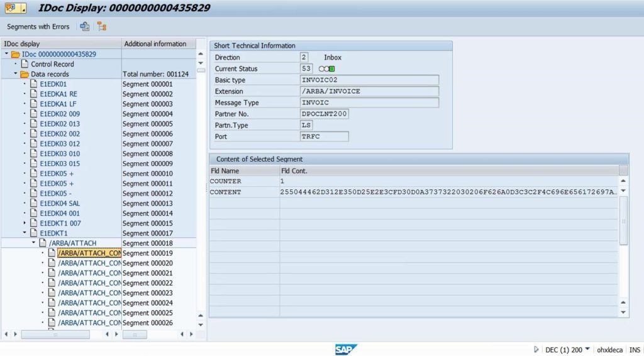Click the Message Type field INVOIC
This screenshot has height=356, width=644.
pos(369,103)
